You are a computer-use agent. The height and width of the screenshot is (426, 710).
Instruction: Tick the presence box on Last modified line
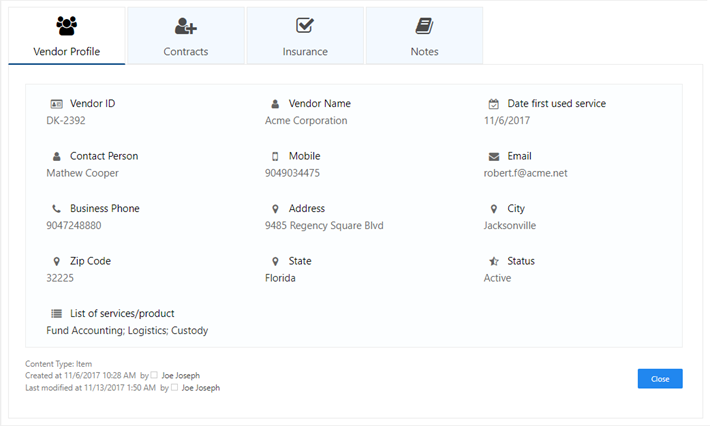(174, 387)
